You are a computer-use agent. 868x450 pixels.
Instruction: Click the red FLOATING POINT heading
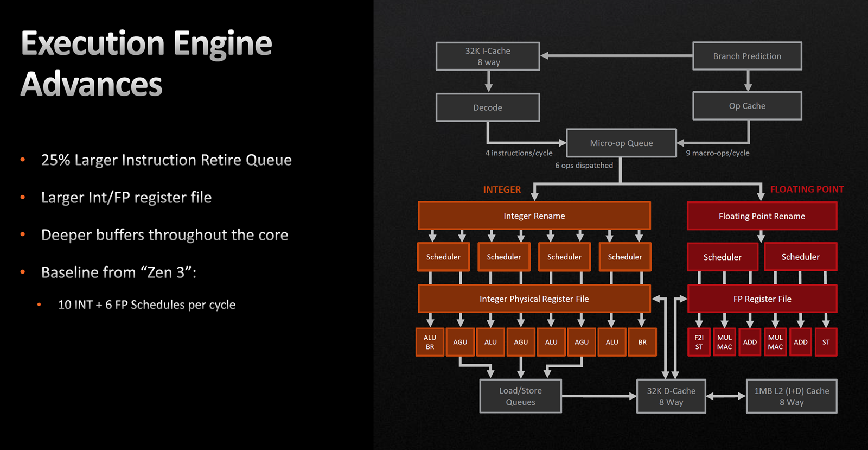[x=807, y=189]
